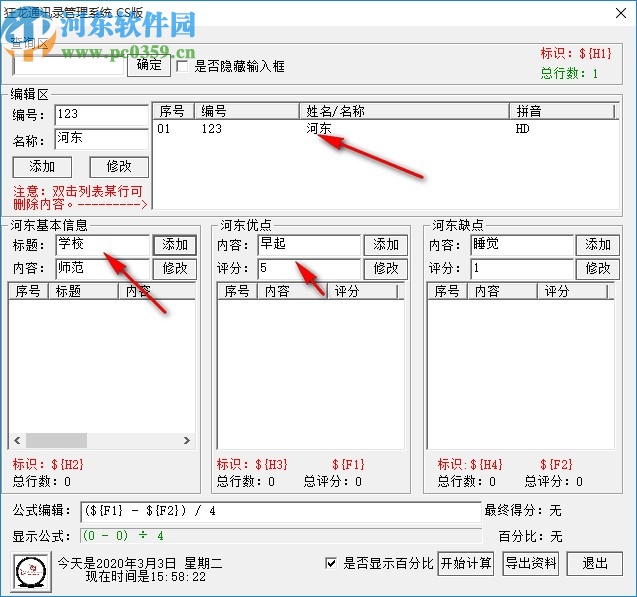Click the 内容 column header in 河东优点 list
The image size is (637, 597).
(x=292, y=291)
